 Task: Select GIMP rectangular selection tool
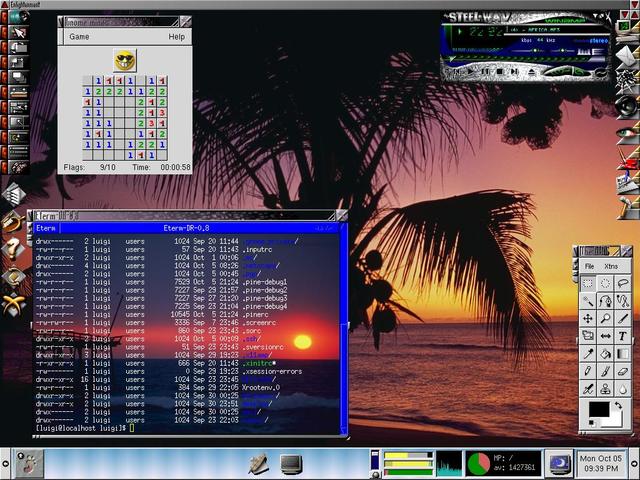click(x=588, y=283)
